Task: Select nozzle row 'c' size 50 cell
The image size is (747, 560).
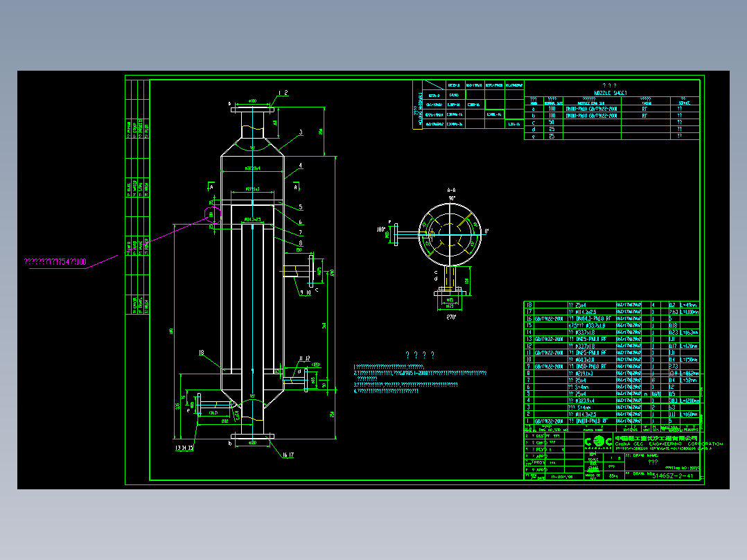Action: tap(552, 123)
